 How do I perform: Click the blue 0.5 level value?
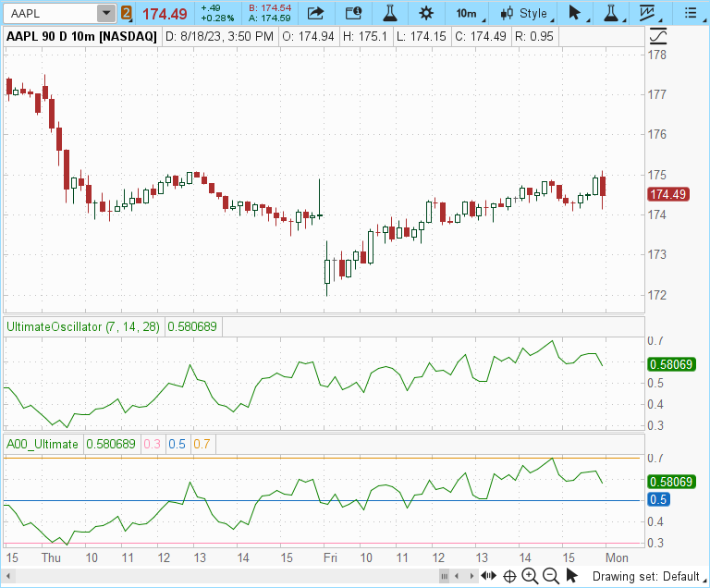(x=177, y=444)
